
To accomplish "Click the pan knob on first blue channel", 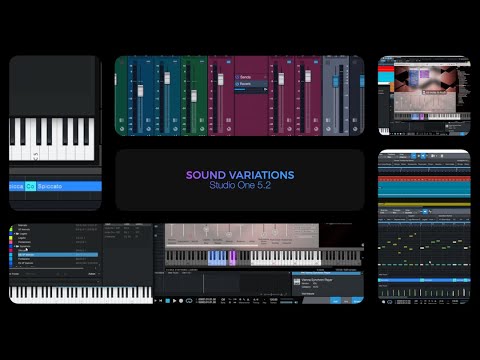I will [x=149, y=129].
